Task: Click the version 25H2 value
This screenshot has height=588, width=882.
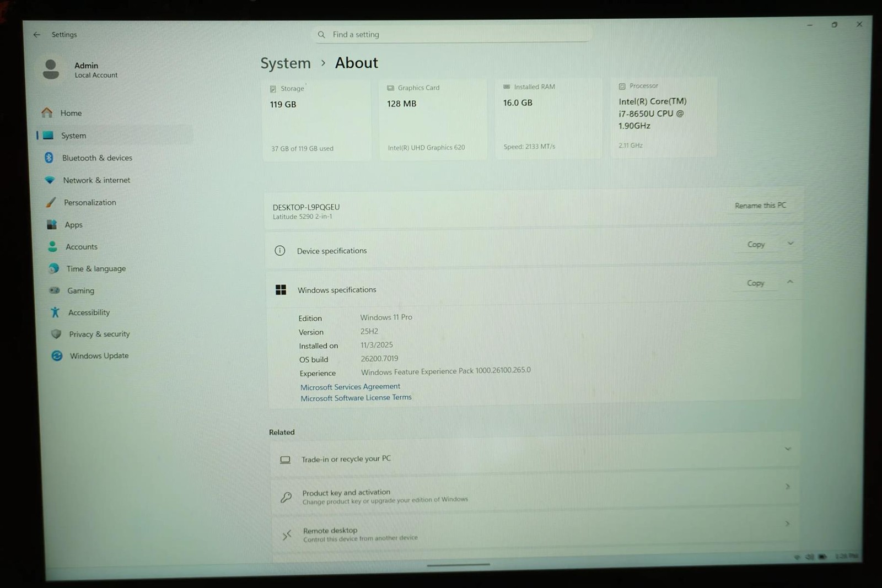Action: 369,331
